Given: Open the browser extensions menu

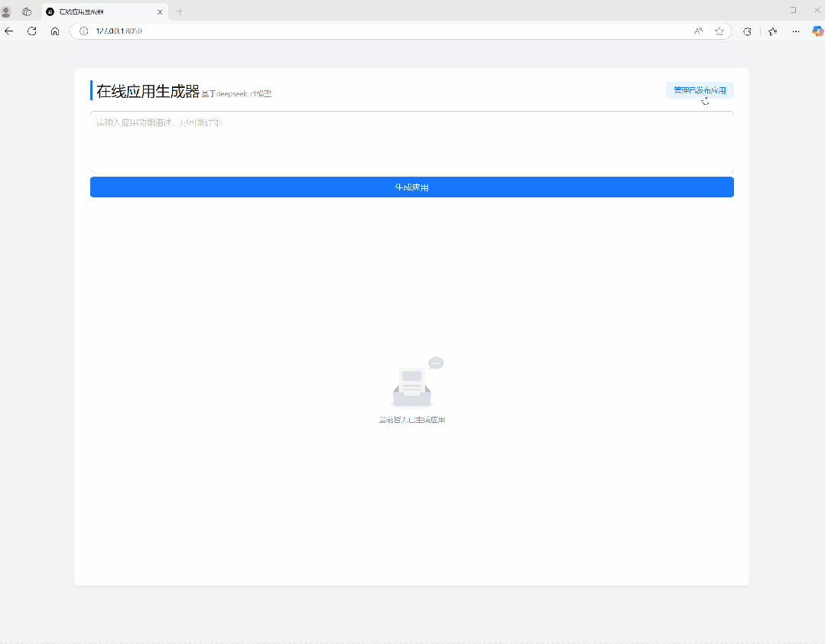Looking at the screenshot, I should 747,31.
